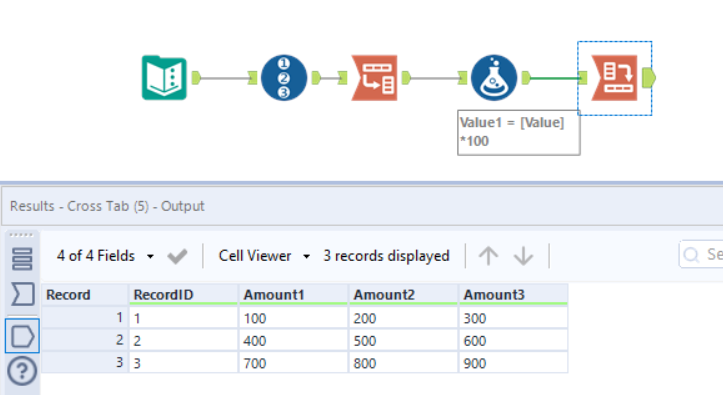The width and height of the screenshot is (723, 395).
Task: Show messages view in Results sidebar
Action: (x=22, y=259)
